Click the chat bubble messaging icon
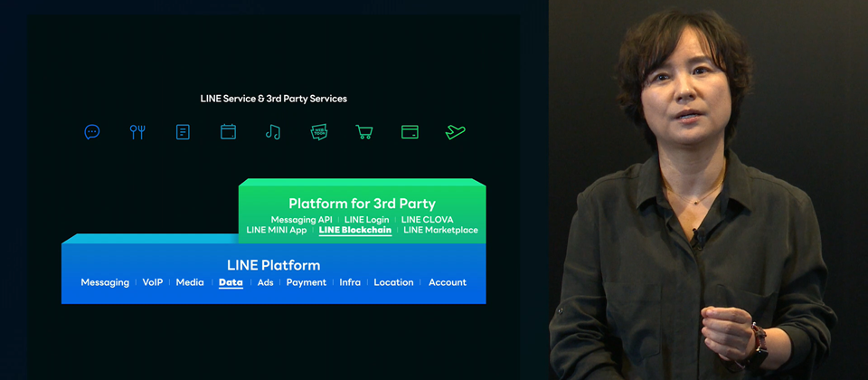 tap(92, 132)
